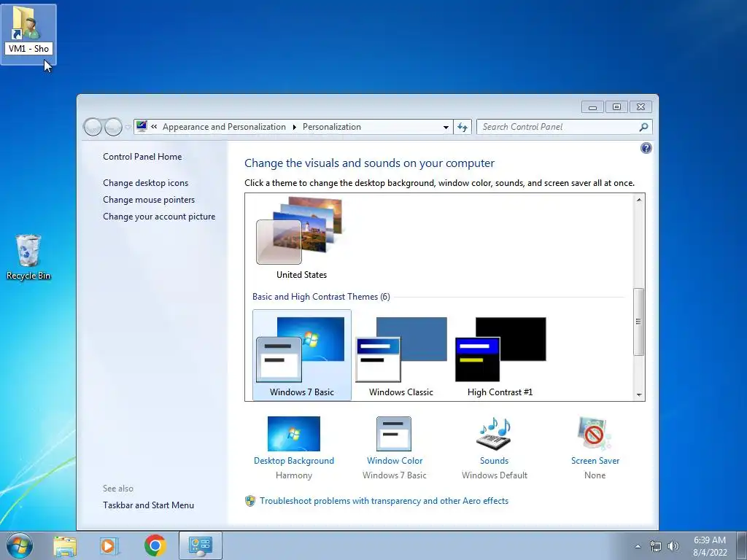The height and width of the screenshot is (560, 747).
Task: Click the Control Panel taskbar button
Action: tap(200, 545)
